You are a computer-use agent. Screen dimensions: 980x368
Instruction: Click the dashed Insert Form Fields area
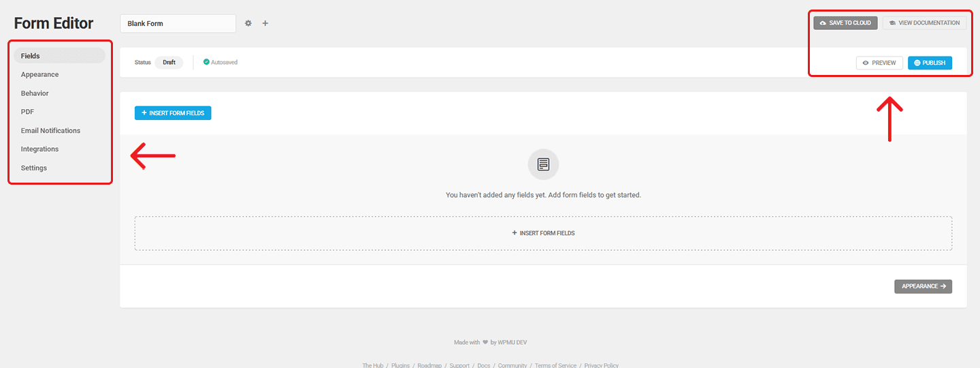(x=543, y=233)
